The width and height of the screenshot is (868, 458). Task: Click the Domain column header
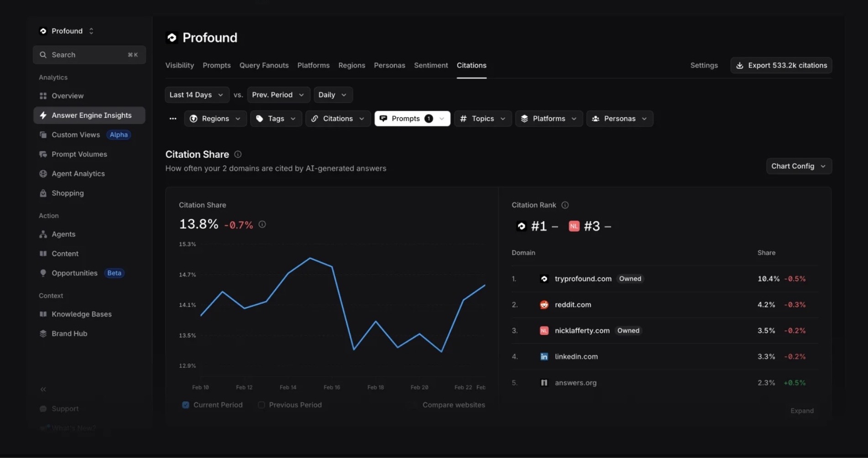tap(523, 253)
